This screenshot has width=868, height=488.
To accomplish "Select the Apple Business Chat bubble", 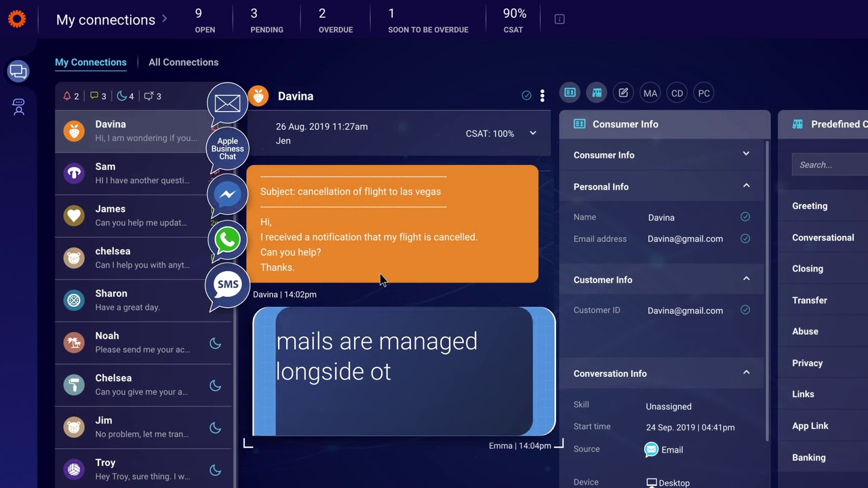I will click(227, 149).
